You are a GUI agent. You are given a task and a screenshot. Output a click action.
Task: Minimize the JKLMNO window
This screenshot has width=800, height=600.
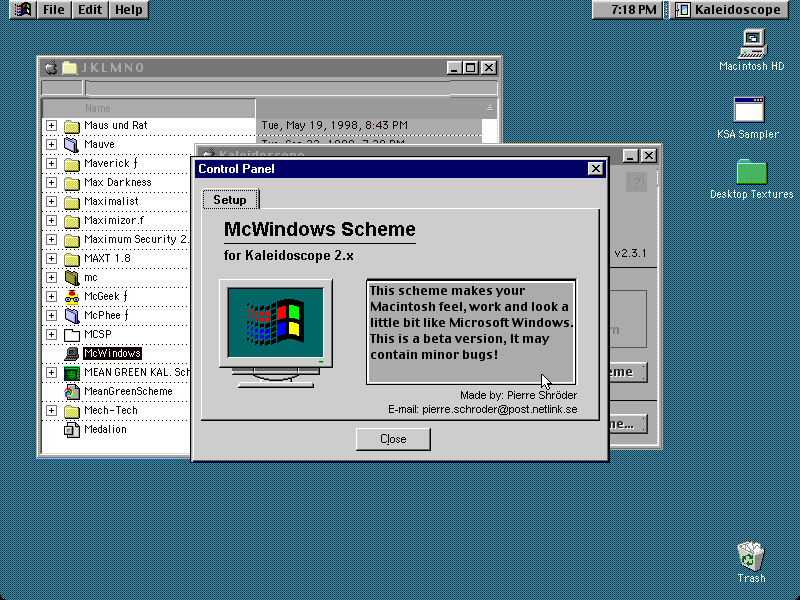point(454,67)
